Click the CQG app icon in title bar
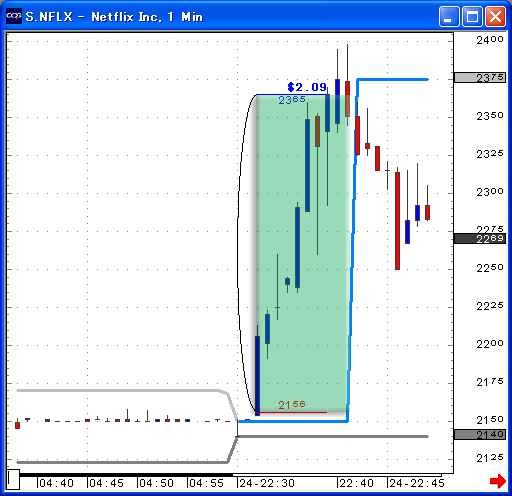Viewport: 512px width, 496px height. click(14, 16)
